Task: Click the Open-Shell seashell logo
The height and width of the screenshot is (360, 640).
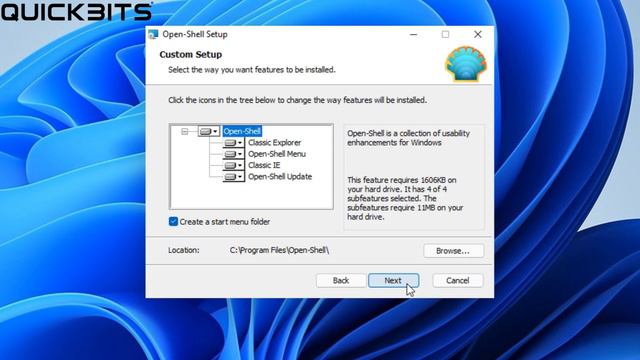Action: (x=466, y=64)
